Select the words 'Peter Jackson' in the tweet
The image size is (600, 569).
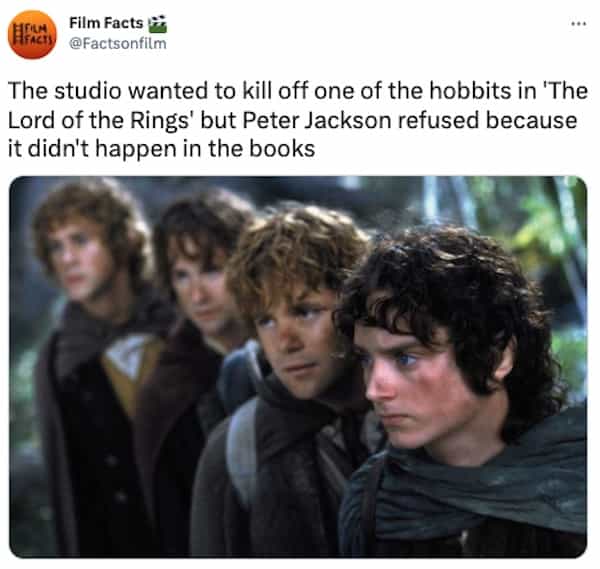(x=317, y=120)
